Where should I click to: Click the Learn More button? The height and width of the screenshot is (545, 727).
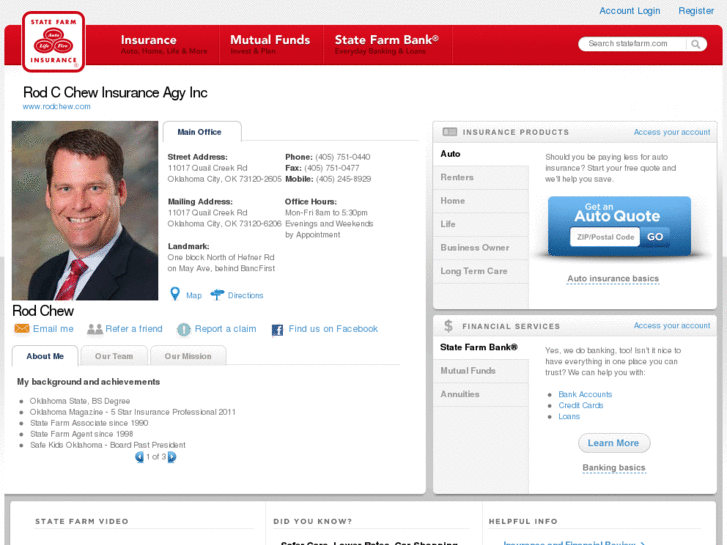click(x=613, y=443)
